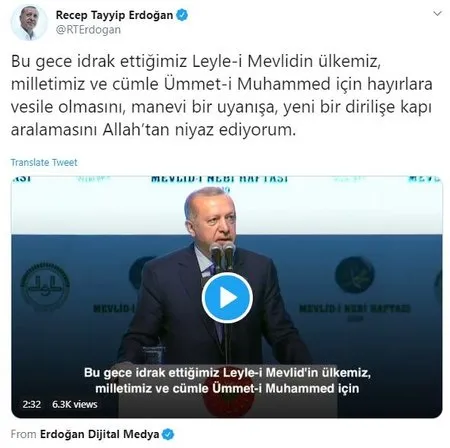Click the Translate Tweet link
This screenshot has width=450, height=448.
click(x=44, y=162)
